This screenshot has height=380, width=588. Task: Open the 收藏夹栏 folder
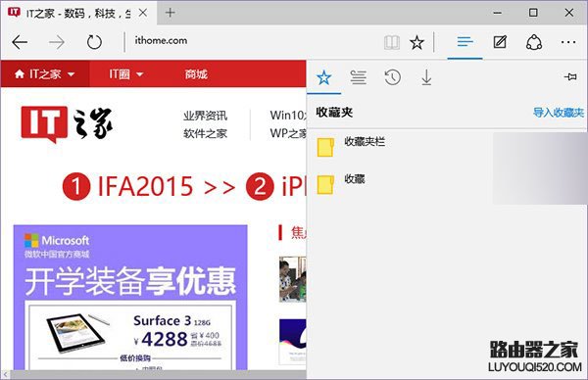click(400, 147)
